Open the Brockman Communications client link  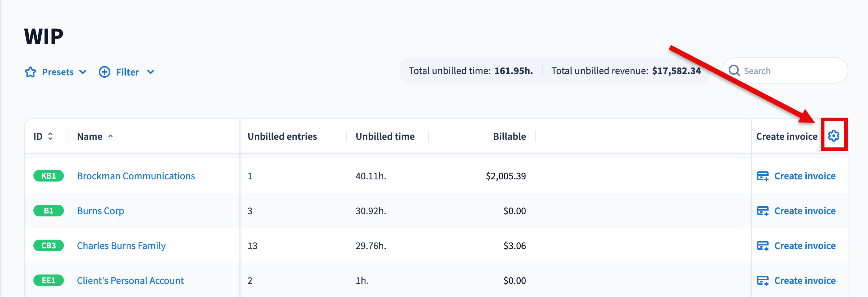[136, 176]
